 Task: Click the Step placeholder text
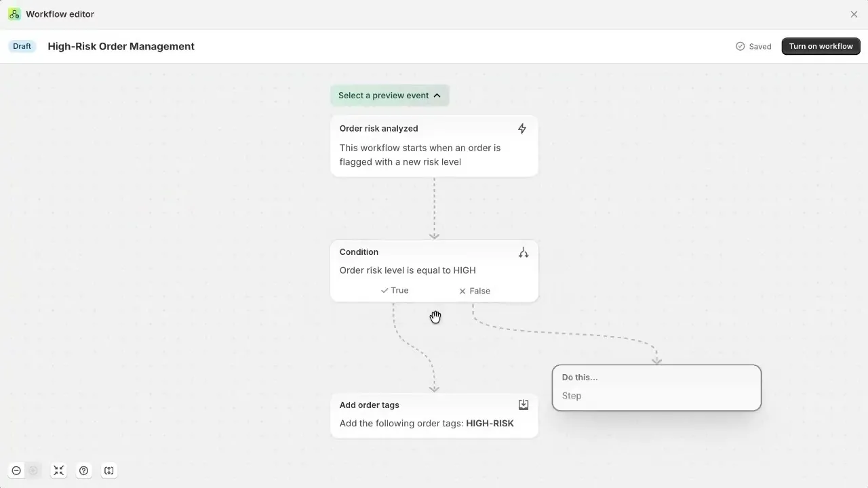572,396
